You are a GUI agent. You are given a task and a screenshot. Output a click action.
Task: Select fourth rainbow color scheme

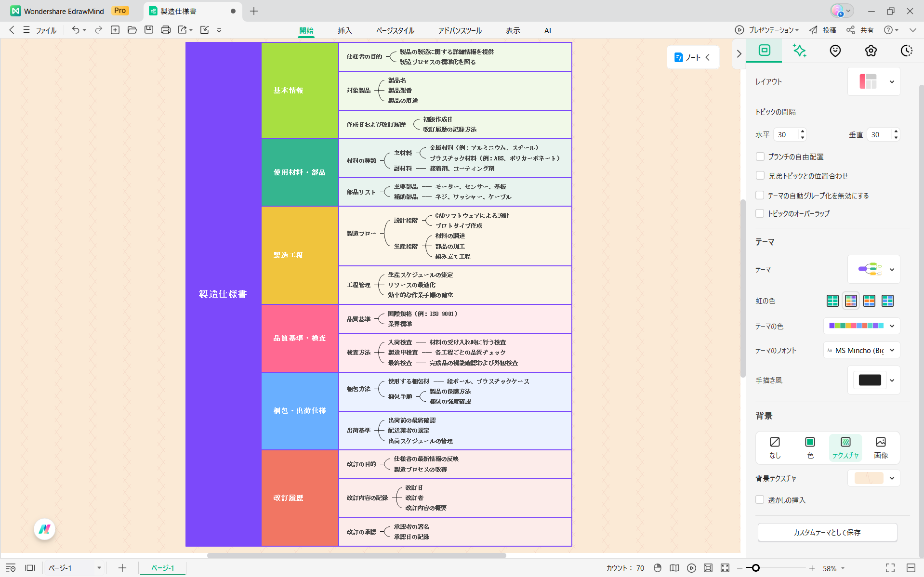tap(887, 301)
